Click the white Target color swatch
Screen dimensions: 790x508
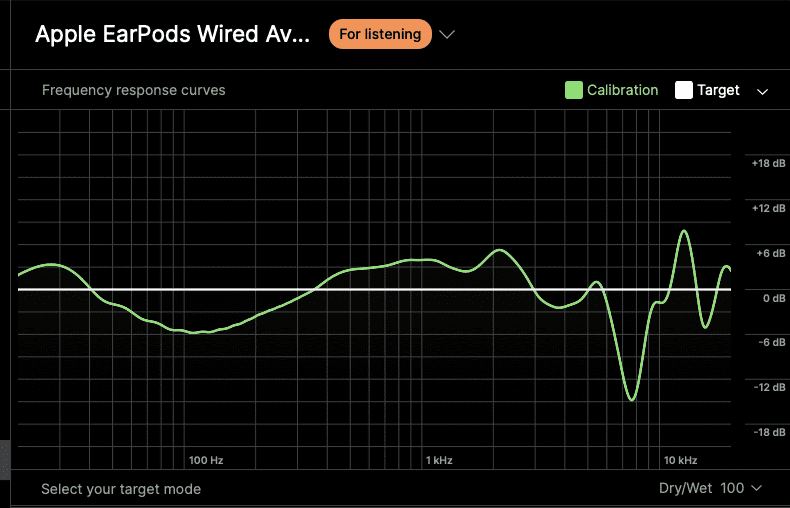click(x=683, y=90)
